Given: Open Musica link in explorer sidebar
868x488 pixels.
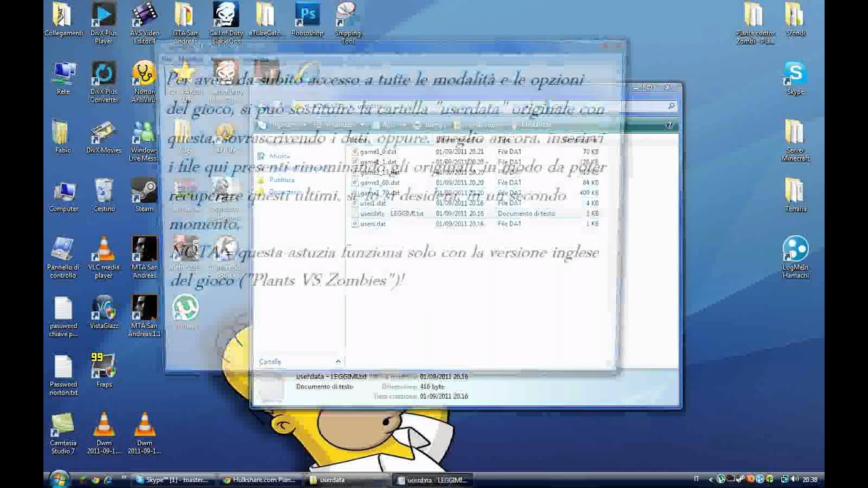Looking at the screenshot, I should pyautogui.click(x=279, y=156).
